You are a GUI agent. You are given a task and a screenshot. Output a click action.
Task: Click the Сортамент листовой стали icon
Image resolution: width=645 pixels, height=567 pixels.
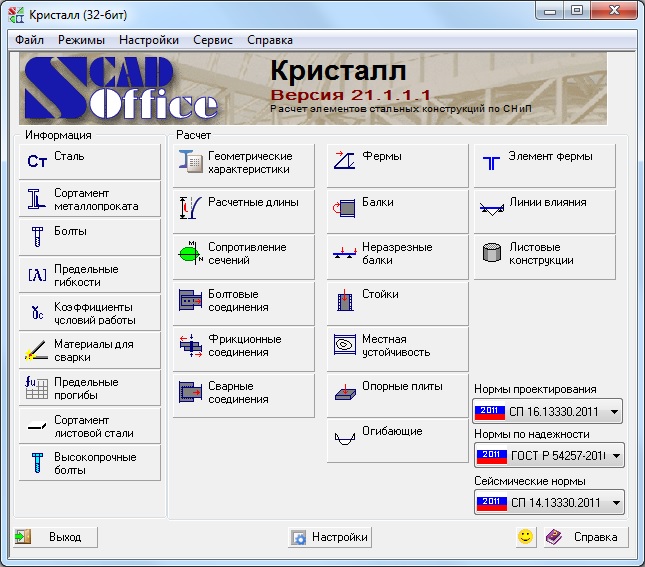pyautogui.click(x=37, y=426)
